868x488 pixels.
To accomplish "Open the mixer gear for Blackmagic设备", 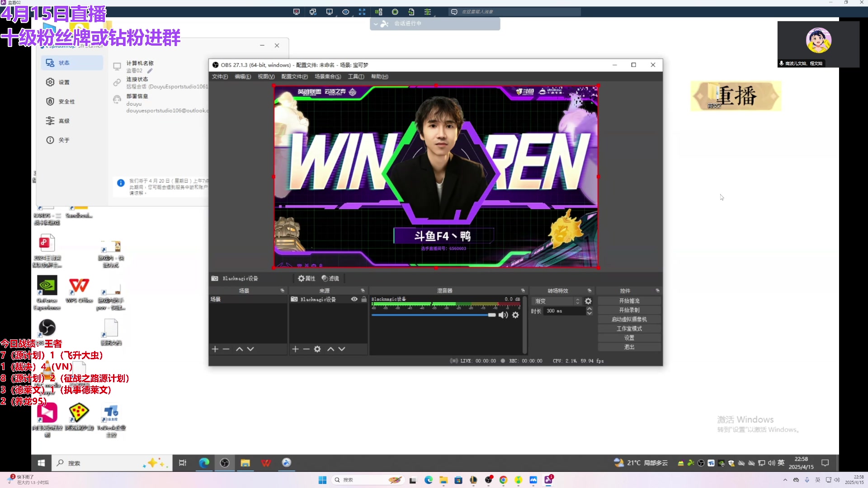I will (x=515, y=315).
